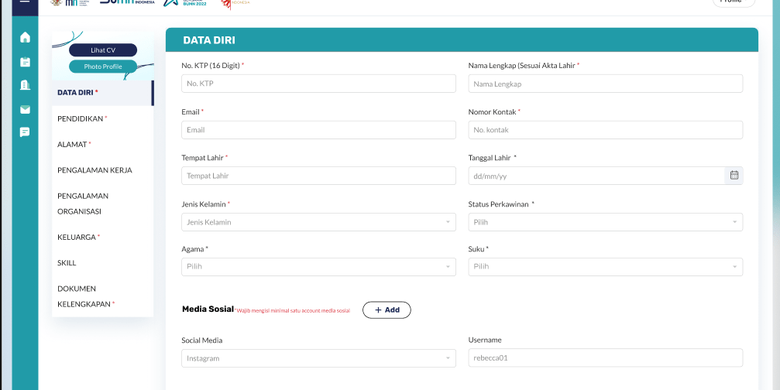Focus the Nomor Kontak input field
The image size is (780, 390).
(605, 130)
